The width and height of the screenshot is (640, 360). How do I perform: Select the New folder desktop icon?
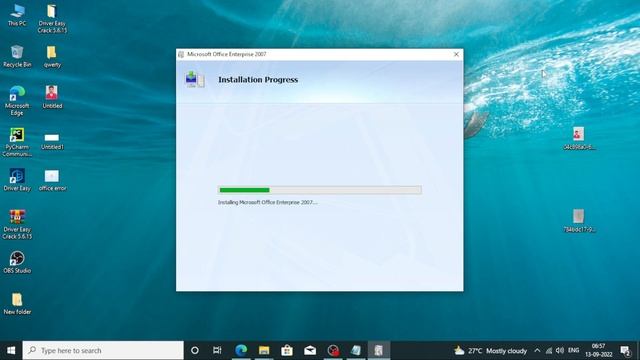17,304
